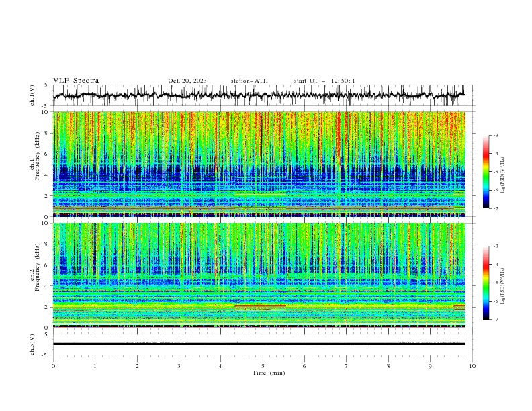The width and height of the screenshot is (532, 411).
Task: Click ch.1 log(PSD) colorbar label
Action: 503,175
